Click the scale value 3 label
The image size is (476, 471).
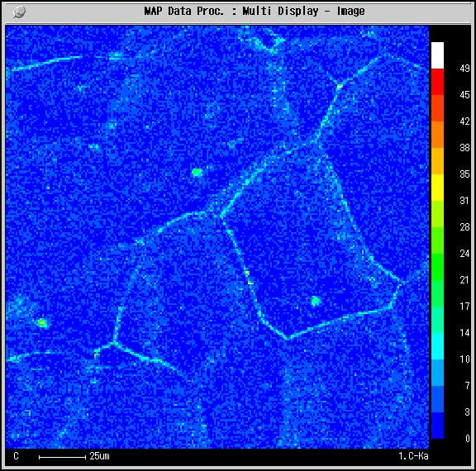coord(467,412)
